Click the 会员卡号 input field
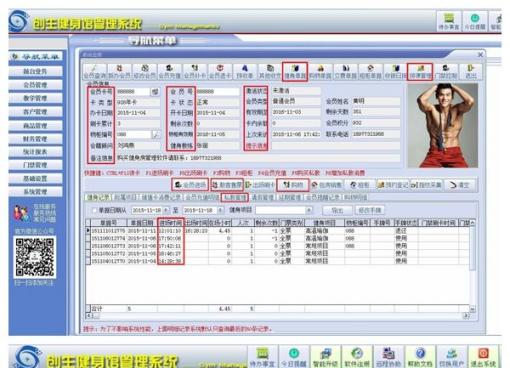The image size is (510, 368). pos(133,91)
